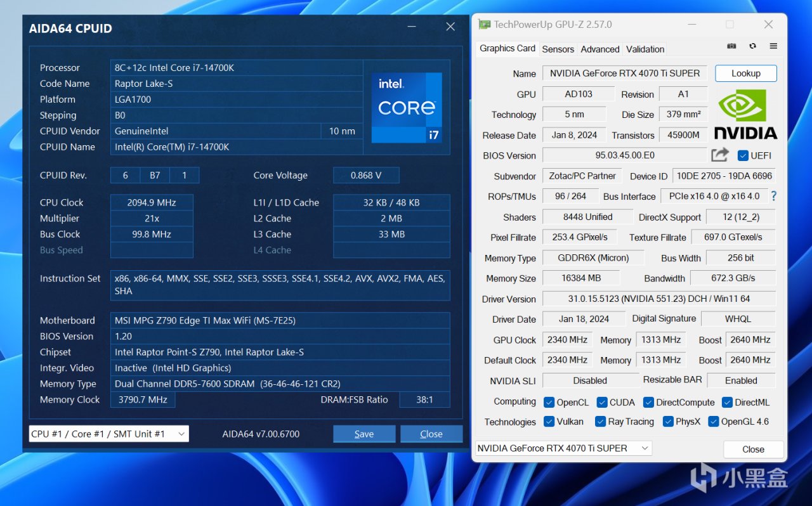
Task: Click Save in AIDA64 CPUID
Action: click(364, 434)
